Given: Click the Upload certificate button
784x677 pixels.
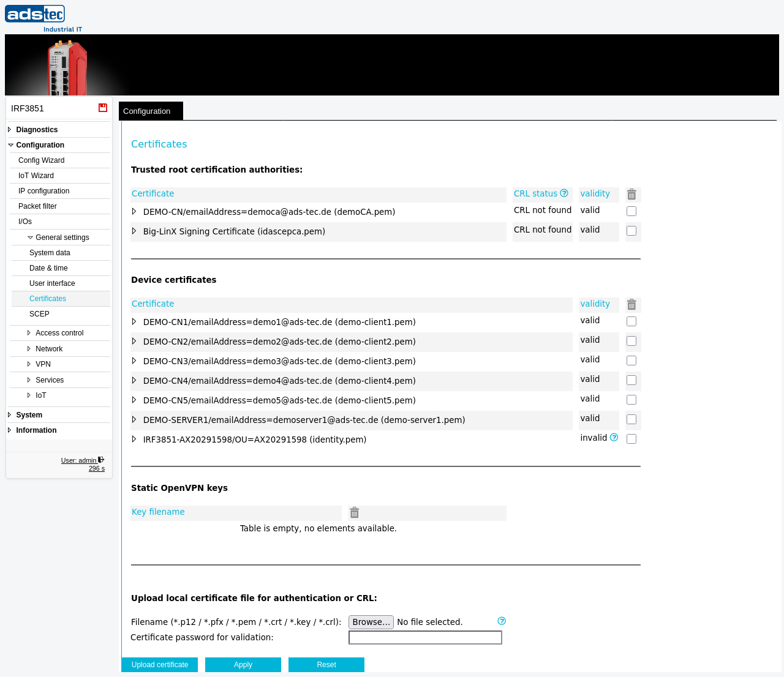Looking at the screenshot, I should (160, 665).
